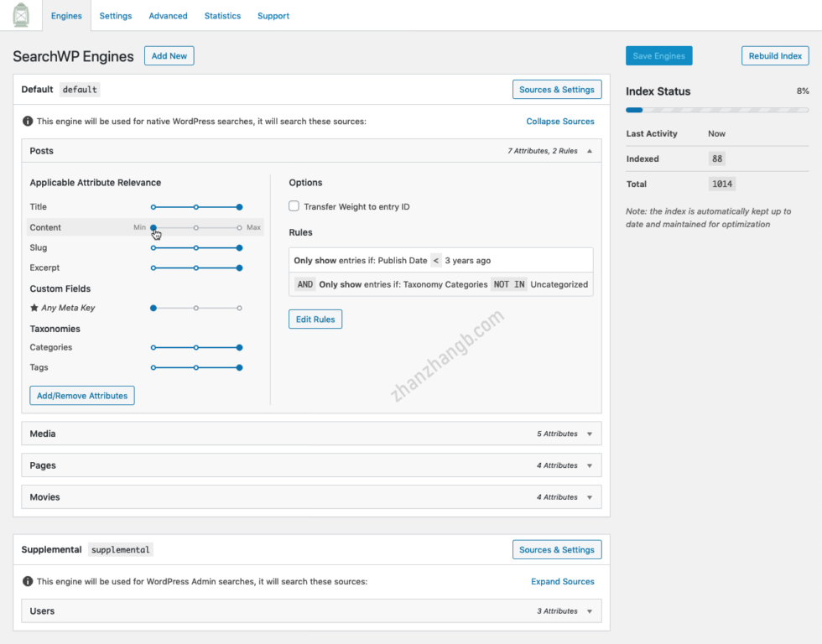Expand the Pages source panel
The image size is (822, 644).
click(x=590, y=465)
